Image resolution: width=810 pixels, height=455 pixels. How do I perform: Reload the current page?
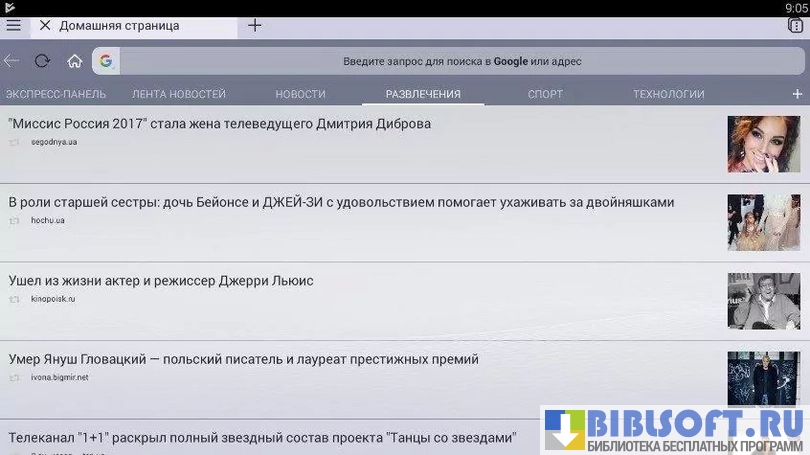42,61
